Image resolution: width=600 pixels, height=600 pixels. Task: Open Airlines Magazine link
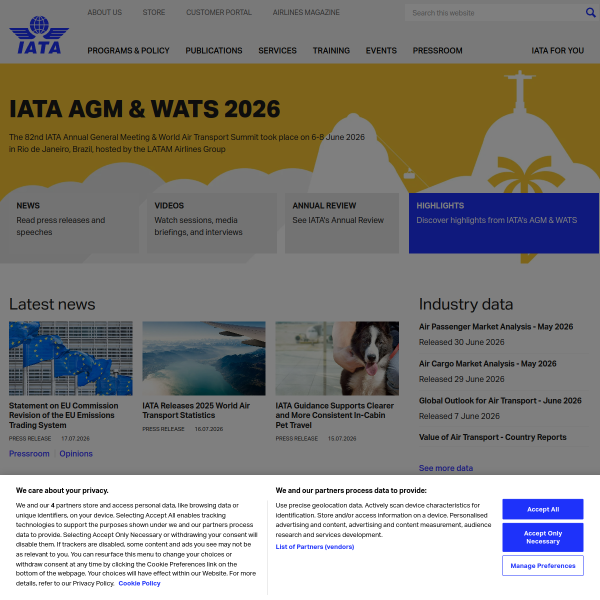tap(306, 12)
